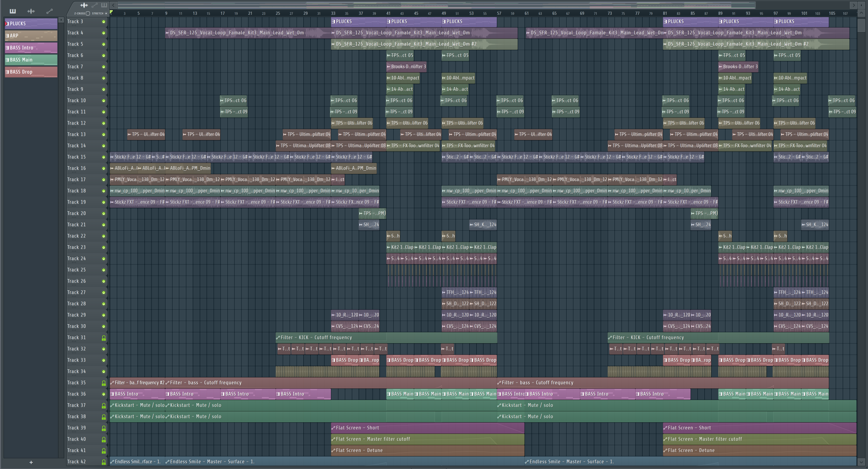
Task: Click the pattern icon beside BASS Main in picker
Action: pyautogui.click(x=7, y=60)
